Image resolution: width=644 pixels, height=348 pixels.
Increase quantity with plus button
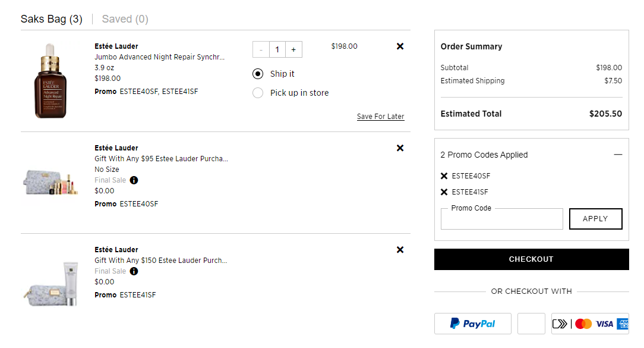pos(293,49)
